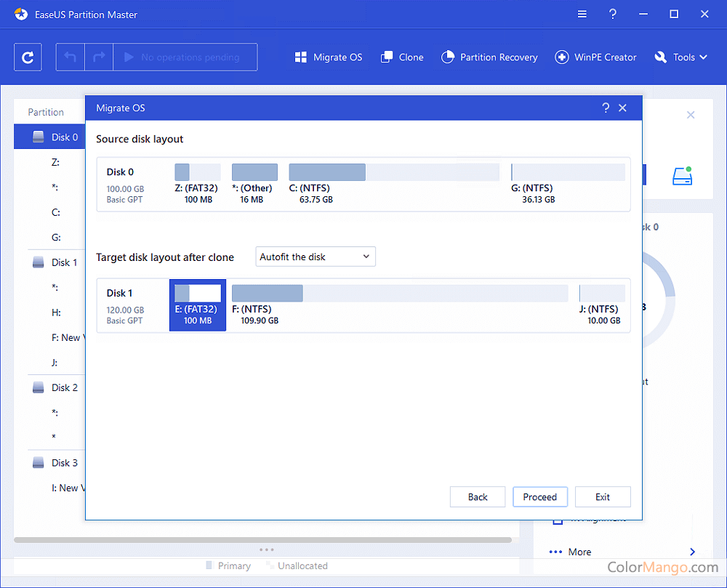Open the hamburger menu in title bar
This screenshot has height=588, width=727.
(582, 15)
